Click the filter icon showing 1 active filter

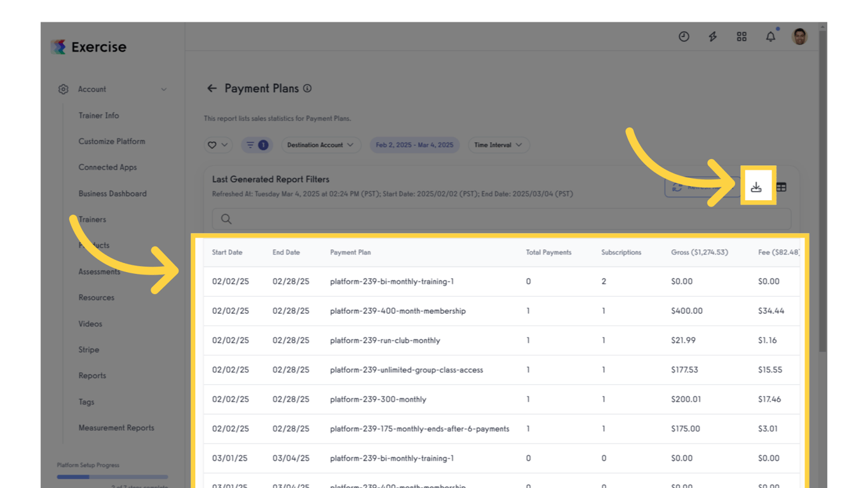pyautogui.click(x=257, y=145)
